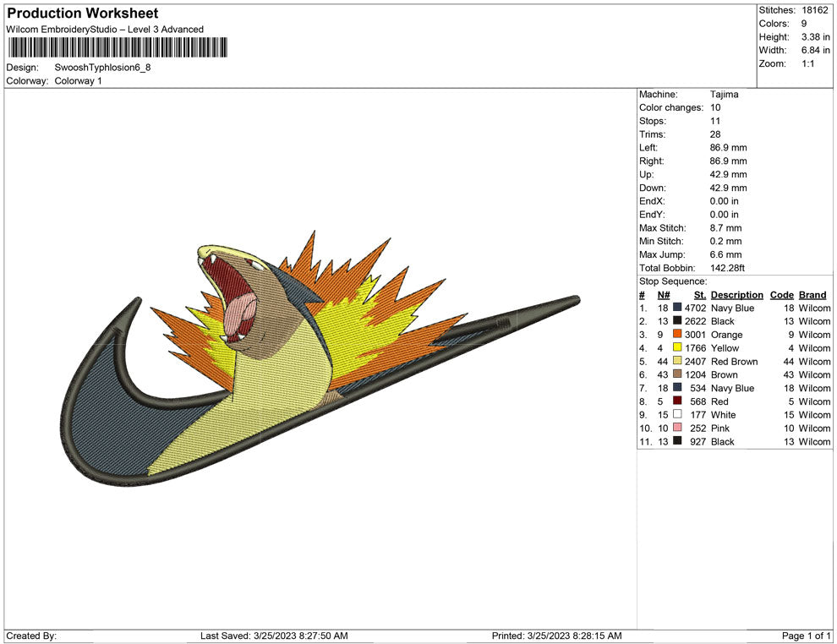This screenshot has height=644, width=837.
Task: Click the St. stitch count column header
Action: point(699,295)
